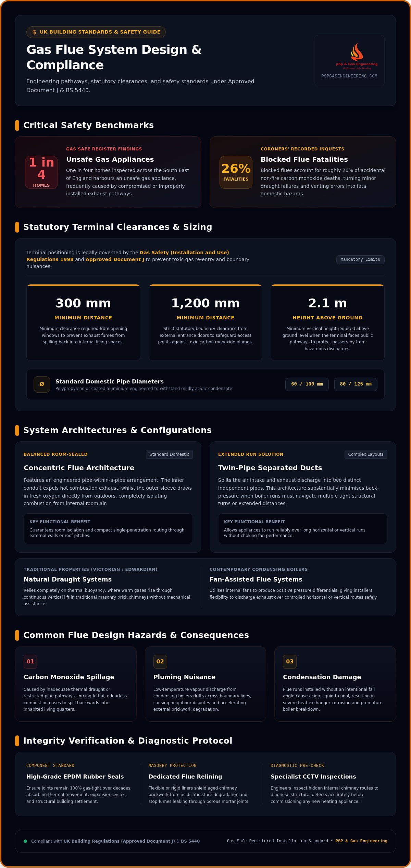The height and width of the screenshot is (868, 411).
Task: Click the "Critical Safety Benchmarks" heading
Action: click(x=88, y=125)
